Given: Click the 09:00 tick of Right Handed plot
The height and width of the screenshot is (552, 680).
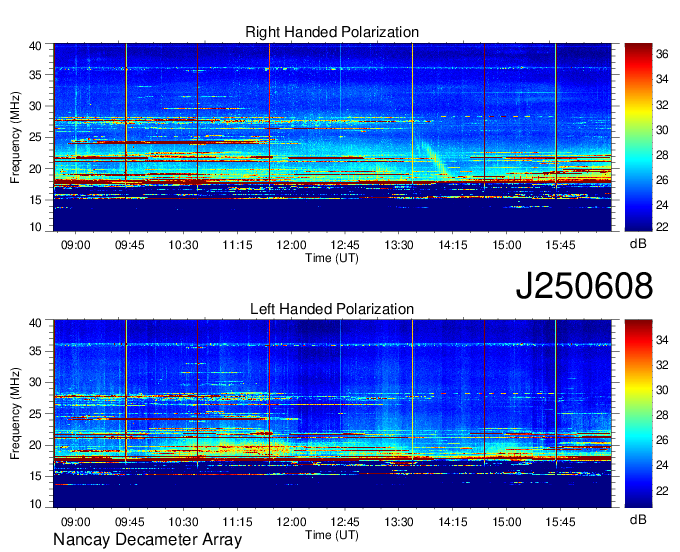Looking at the screenshot, I should [75, 245].
